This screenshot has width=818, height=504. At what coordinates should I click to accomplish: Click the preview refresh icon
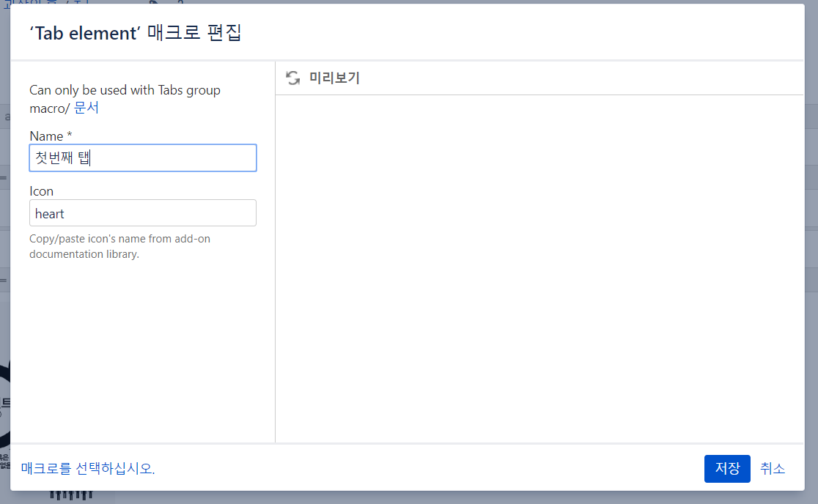[293, 78]
